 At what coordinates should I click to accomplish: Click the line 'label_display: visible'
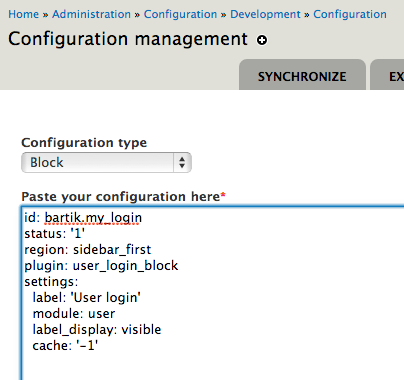click(97, 329)
